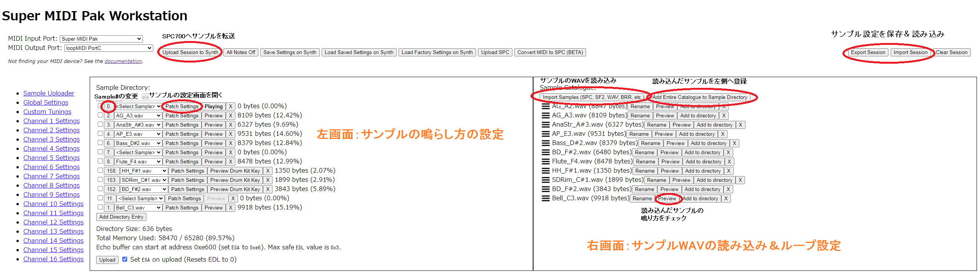The height and width of the screenshot is (272, 980).
Task: Open sample dropdown showing AG_A3.wav
Action: click(138, 115)
